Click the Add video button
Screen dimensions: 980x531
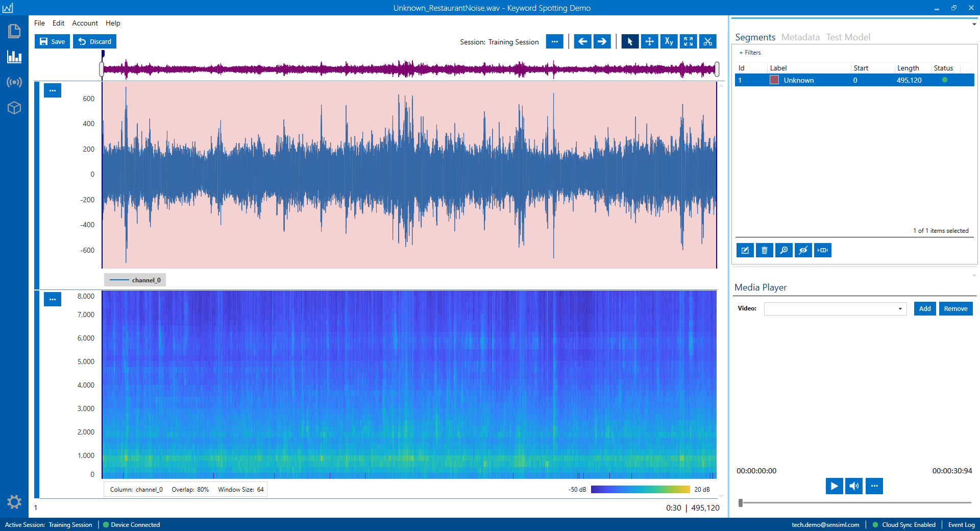pyautogui.click(x=925, y=309)
